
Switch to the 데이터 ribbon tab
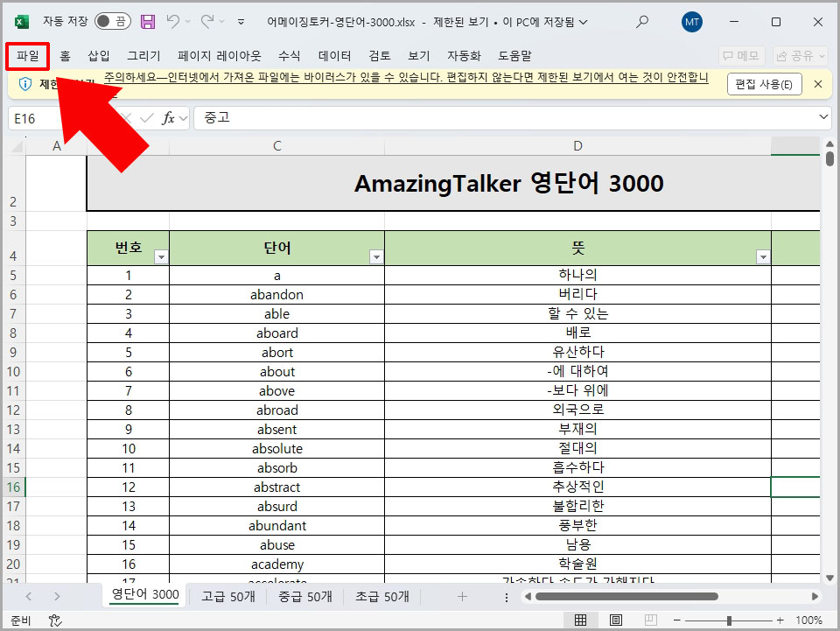coord(336,55)
